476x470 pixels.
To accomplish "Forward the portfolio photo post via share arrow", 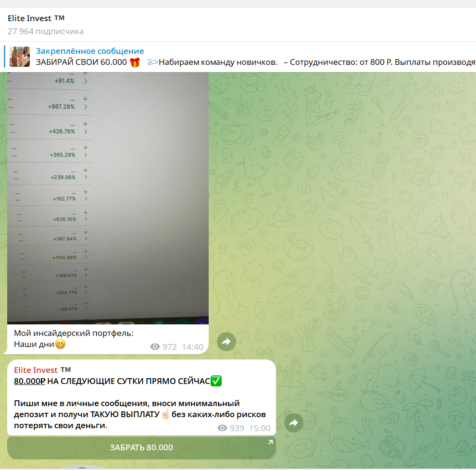I will (x=226, y=342).
